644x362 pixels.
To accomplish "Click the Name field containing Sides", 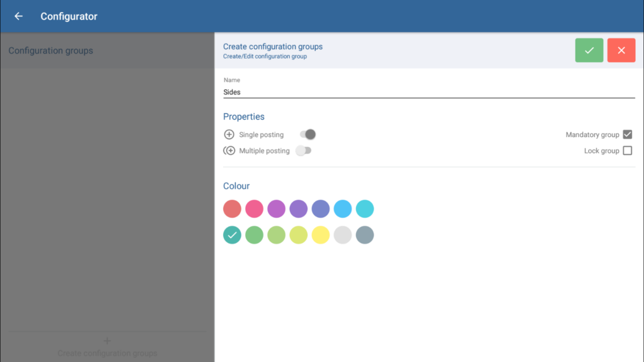I will click(428, 92).
